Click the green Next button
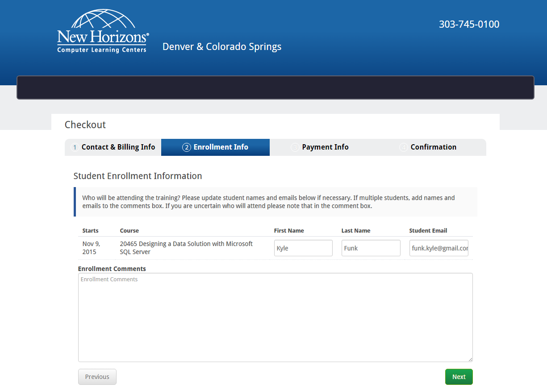The height and width of the screenshot is (392, 547). coord(459,377)
